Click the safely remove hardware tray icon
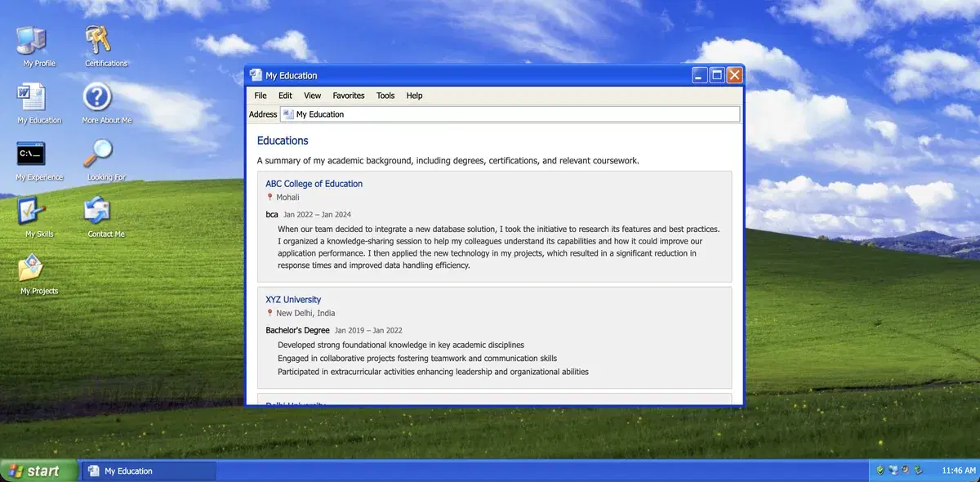 point(919,471)
